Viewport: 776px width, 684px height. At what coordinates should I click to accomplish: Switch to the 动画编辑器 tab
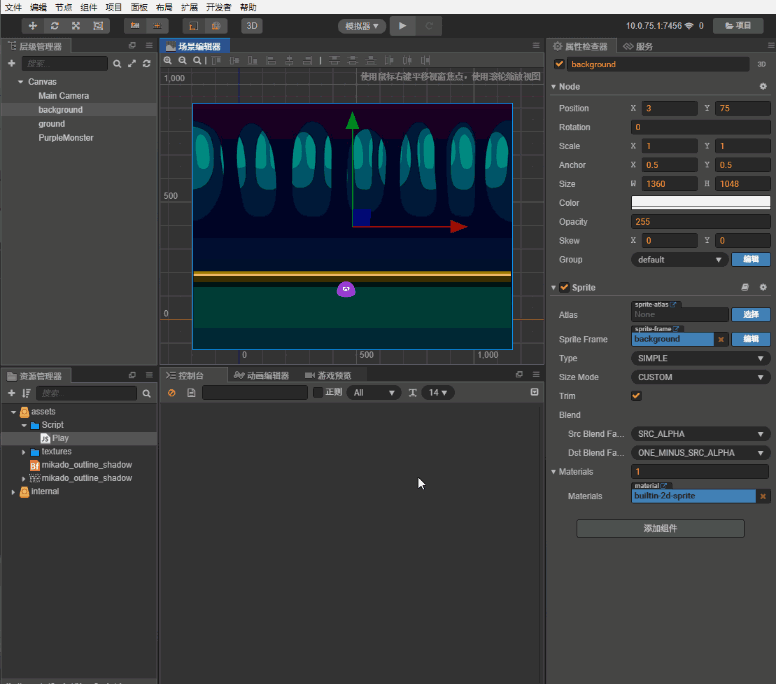pyautogui.click(x=260, y=376)
